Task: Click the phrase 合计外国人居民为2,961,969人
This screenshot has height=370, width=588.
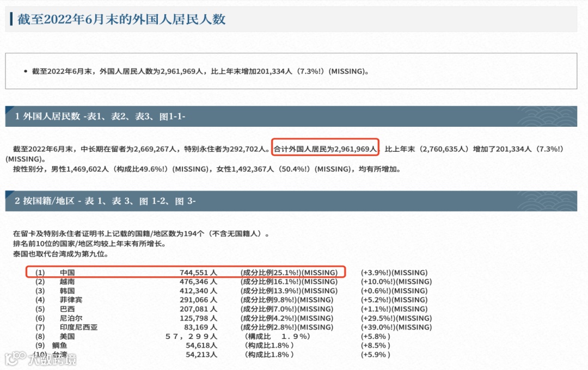Action: (325, 149)
